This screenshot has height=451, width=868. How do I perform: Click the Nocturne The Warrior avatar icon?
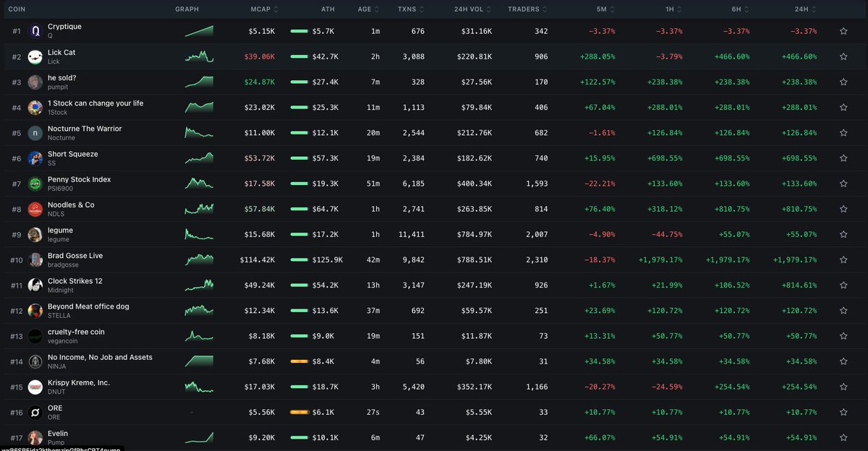pos(35,133)
